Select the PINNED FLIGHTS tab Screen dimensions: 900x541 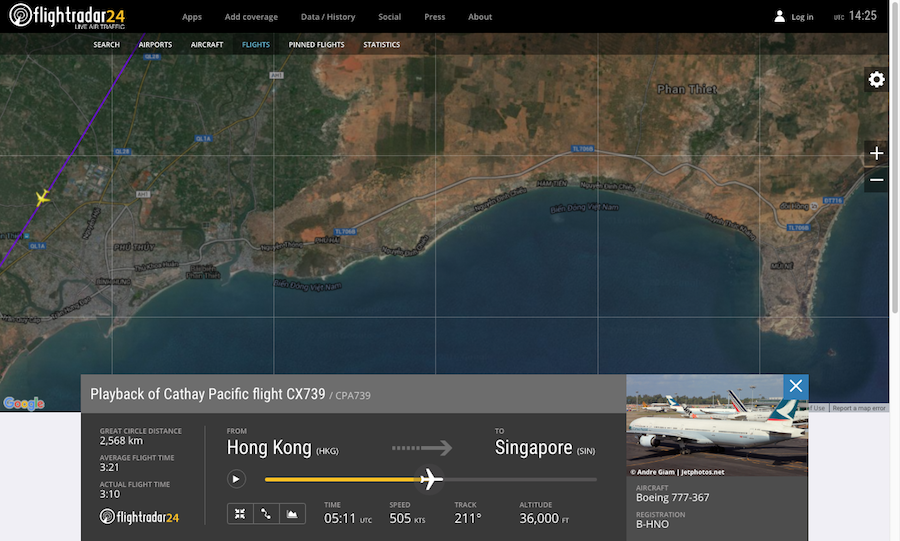click(316, 44)
